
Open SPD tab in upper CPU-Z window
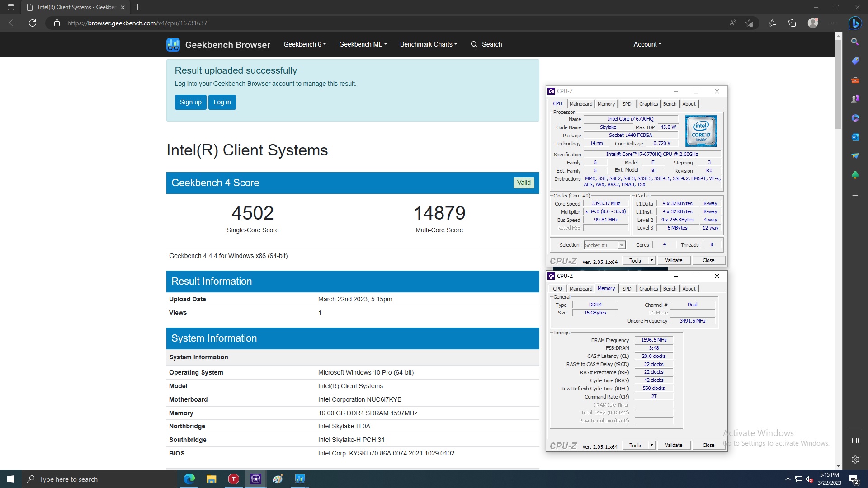(627, 104)
